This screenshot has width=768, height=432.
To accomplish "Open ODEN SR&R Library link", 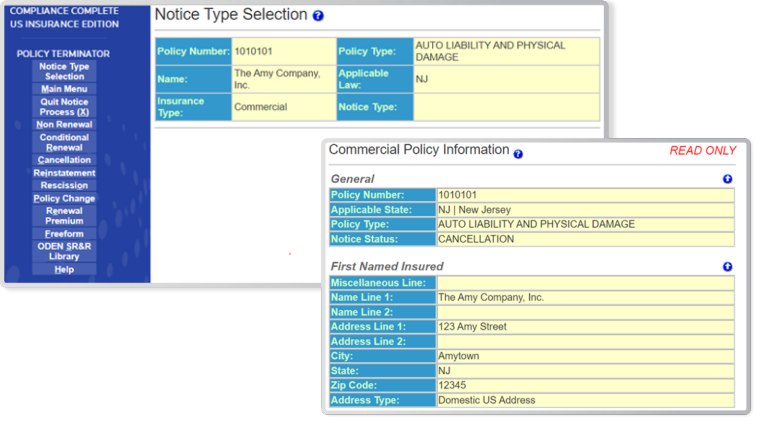I will (64, 251).
